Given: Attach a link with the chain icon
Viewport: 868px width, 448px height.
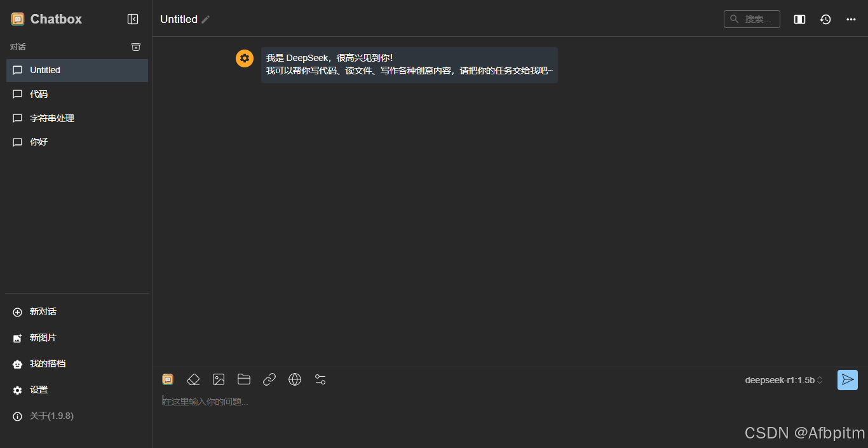Looking at the screenshot, I should tap(269, 379).
